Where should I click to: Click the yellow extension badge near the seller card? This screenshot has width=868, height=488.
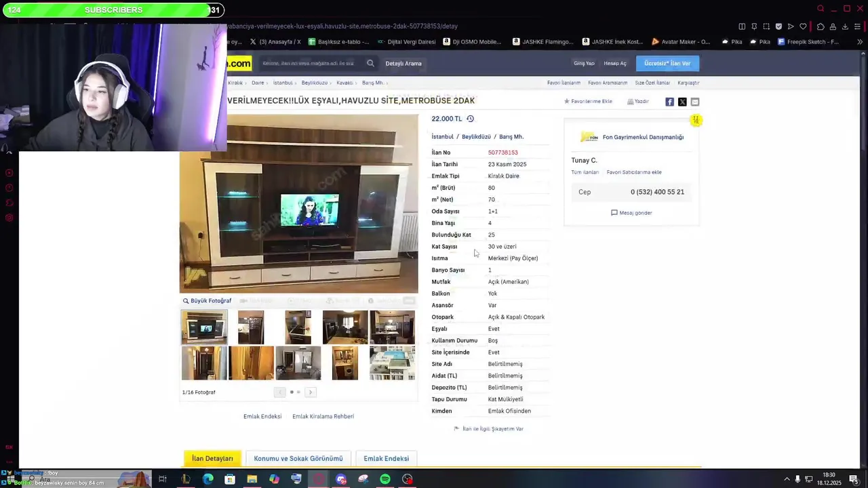tap(696, 120)
